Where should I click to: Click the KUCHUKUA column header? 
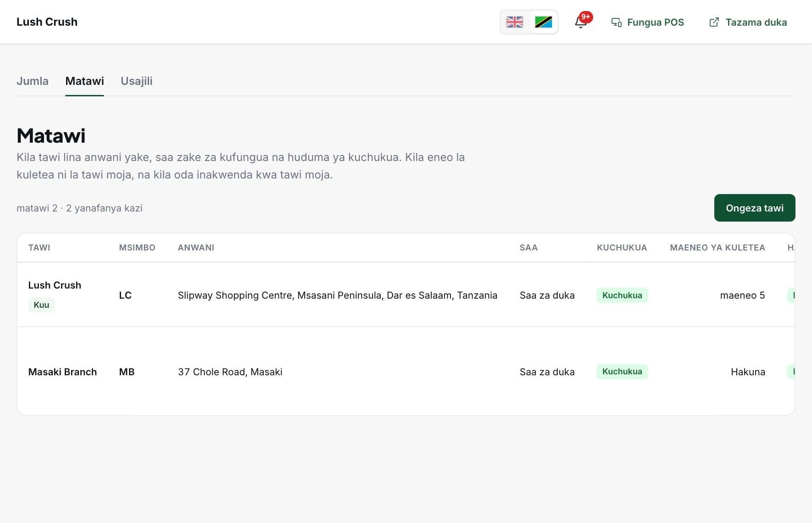[x=622, y=248]
